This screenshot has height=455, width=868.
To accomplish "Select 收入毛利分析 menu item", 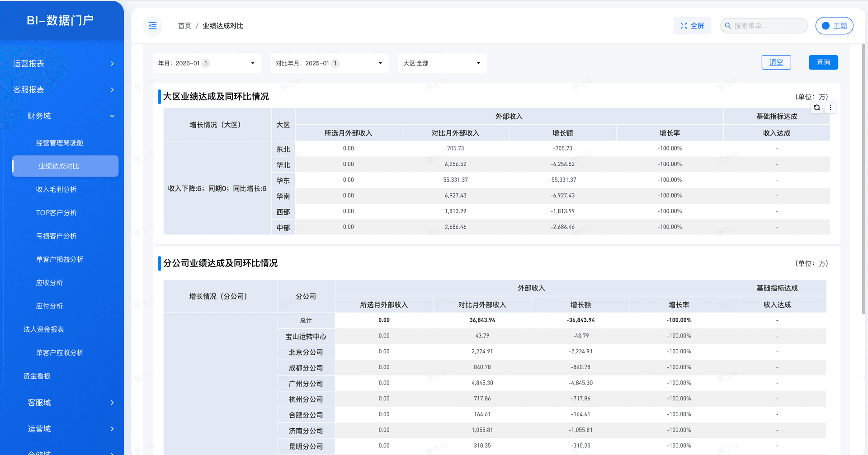I will coord(57,189).
